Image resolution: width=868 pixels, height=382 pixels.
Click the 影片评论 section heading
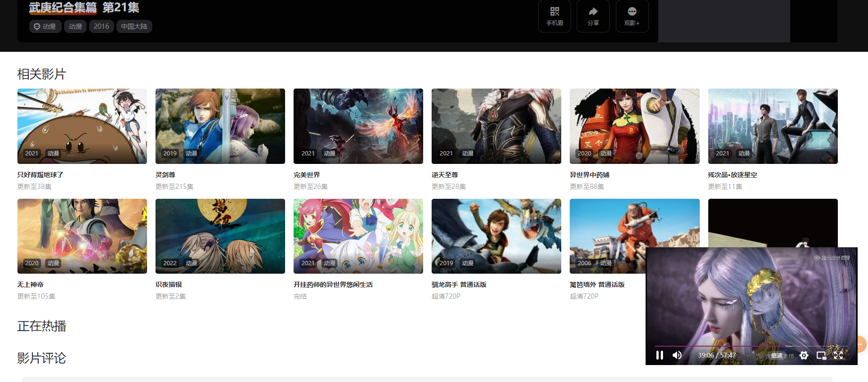coord(41,358)
